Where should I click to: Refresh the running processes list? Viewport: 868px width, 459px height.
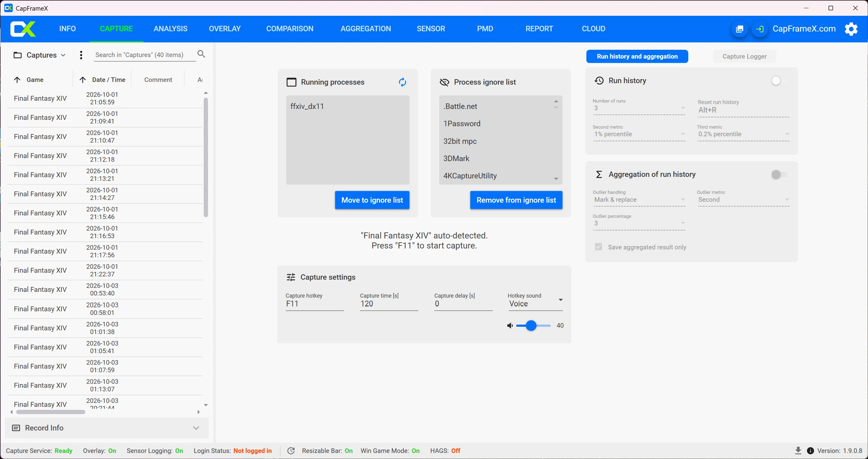[x=402, y=82]
